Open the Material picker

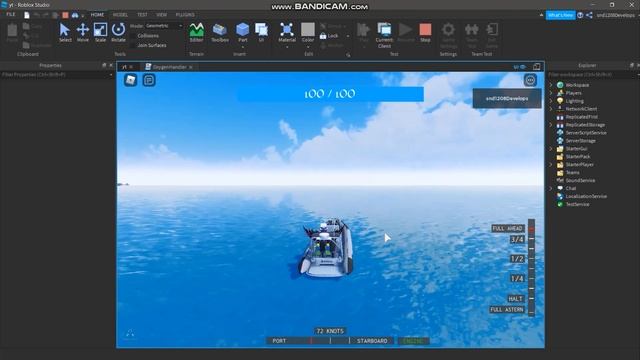click(287, 33)
